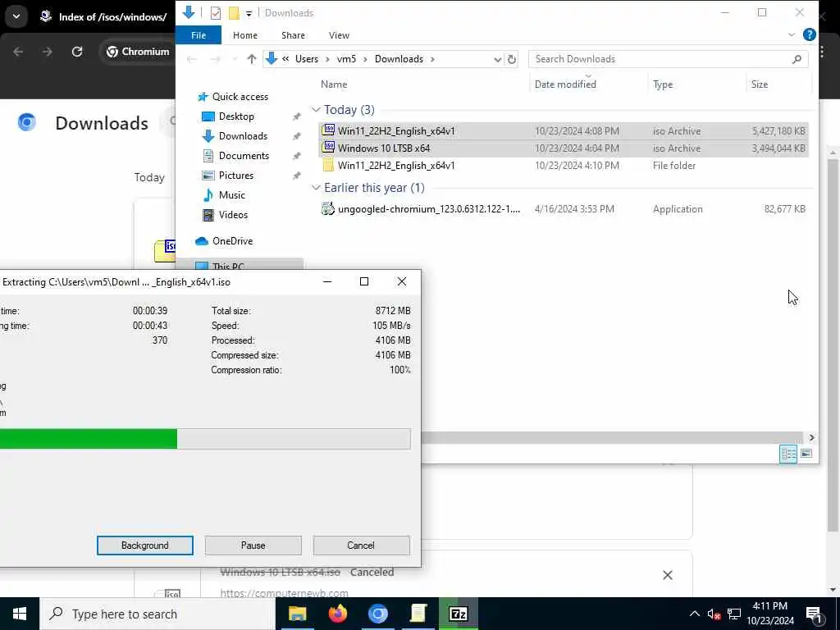Expand address bar history dropdown
Image resolution: width=840 pixels, height=630 pixels.
coord(497,59)
